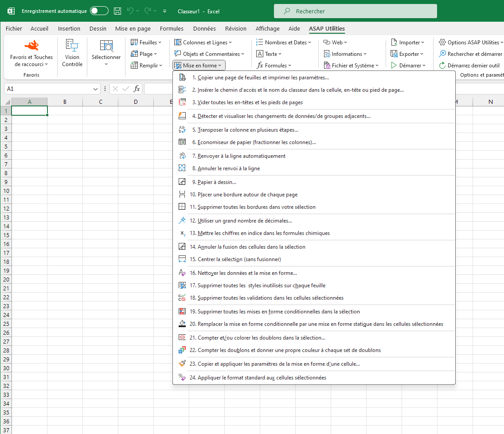Select row 10 header
Screen dimensions: 504x434
pyautogui.click(x=6, y=191)
